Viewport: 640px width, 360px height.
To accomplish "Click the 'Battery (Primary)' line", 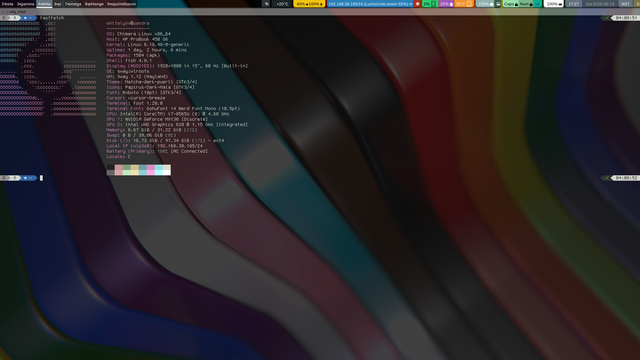I will coord(157,151).
